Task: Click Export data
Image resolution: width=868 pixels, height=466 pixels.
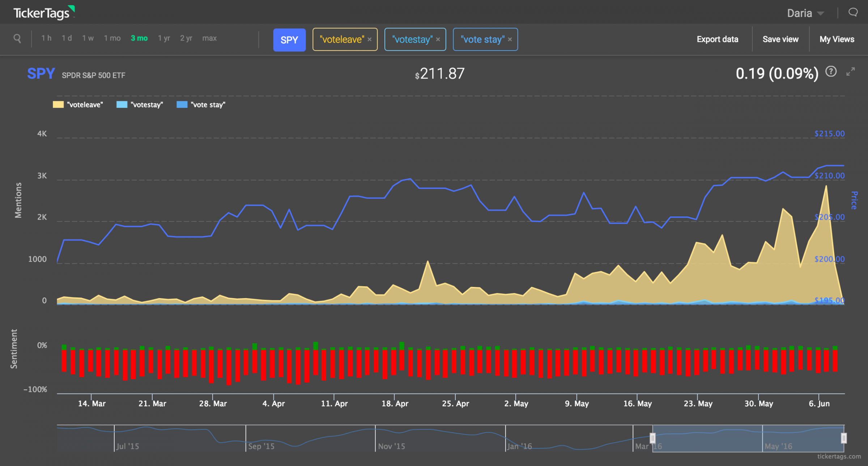Action: [718, 39]
